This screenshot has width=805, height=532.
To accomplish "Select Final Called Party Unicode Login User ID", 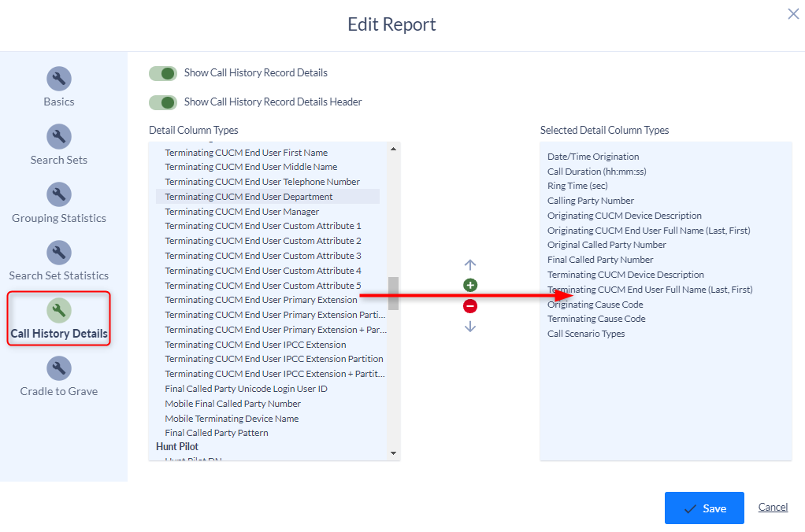I will (246, 388).
